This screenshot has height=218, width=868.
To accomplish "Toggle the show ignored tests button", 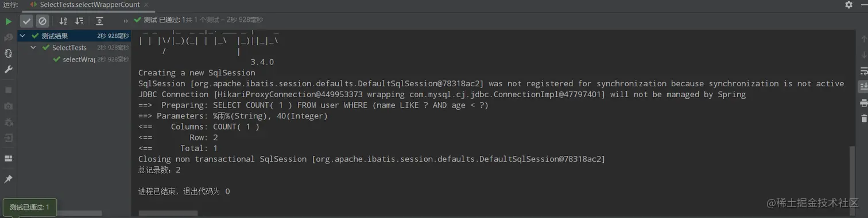I will 42,21.
